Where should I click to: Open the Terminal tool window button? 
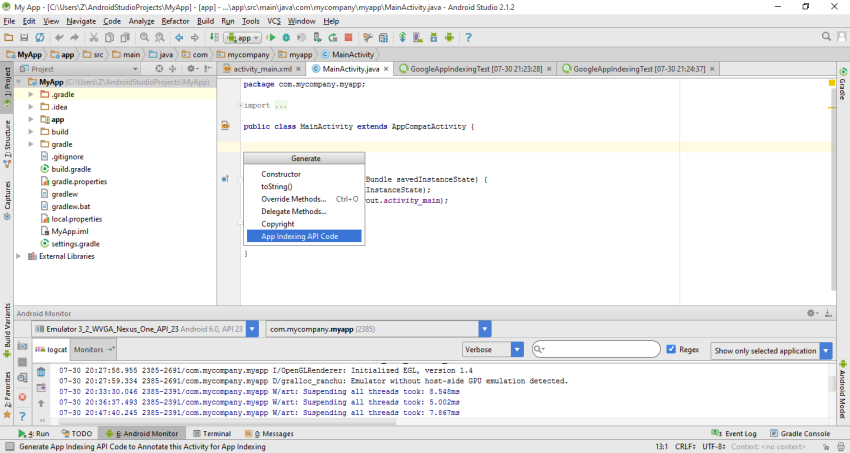point(212,433)
